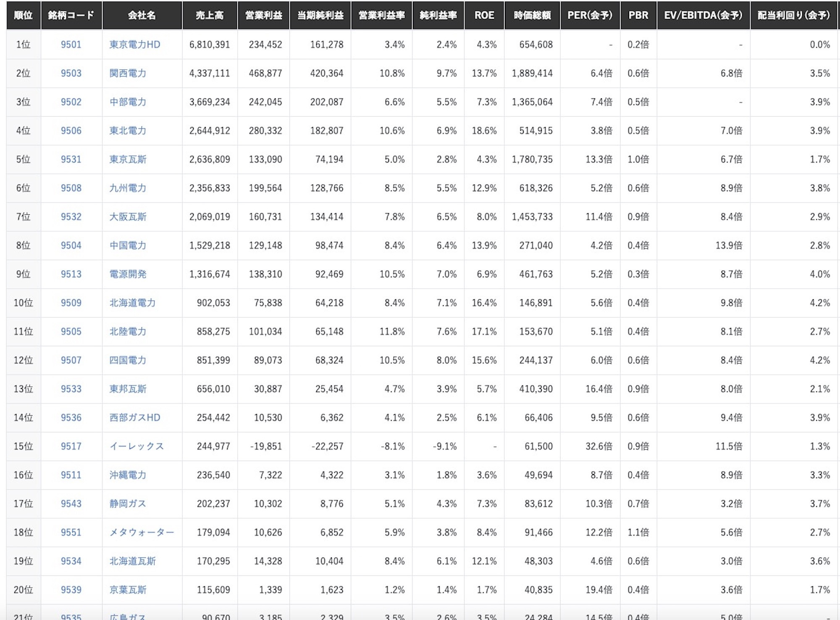Open stock code link 9531

[x=71, y=159]
